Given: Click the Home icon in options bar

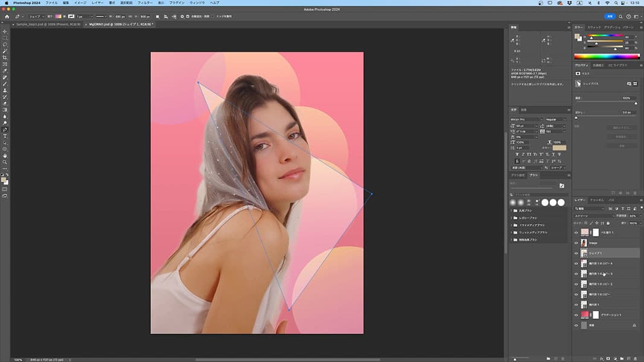Looking at the screenshot, I should (x=7, y=16).
